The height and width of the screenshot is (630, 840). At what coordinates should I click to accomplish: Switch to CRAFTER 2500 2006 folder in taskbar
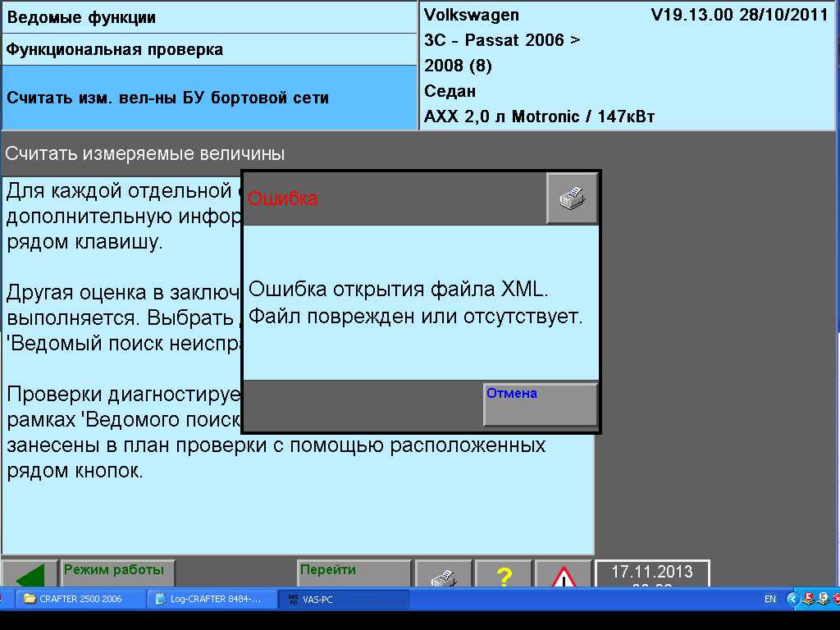coord(80,599)
